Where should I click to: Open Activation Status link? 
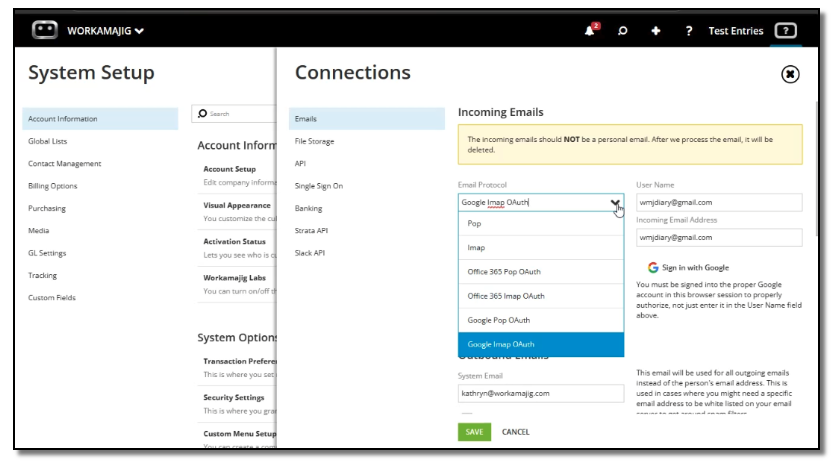coord(234,241)
